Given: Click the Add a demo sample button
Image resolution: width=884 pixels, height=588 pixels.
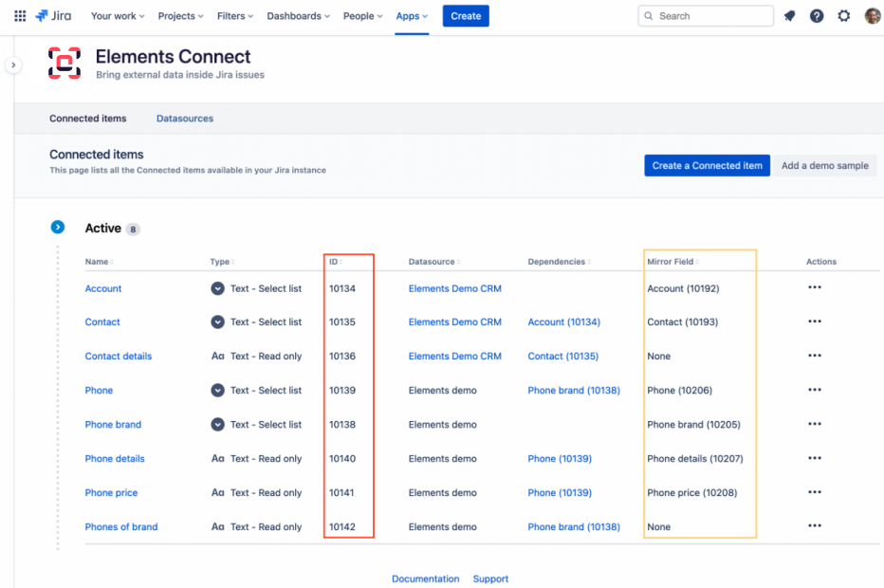Looking at the screenshot, I should (824, 165).
